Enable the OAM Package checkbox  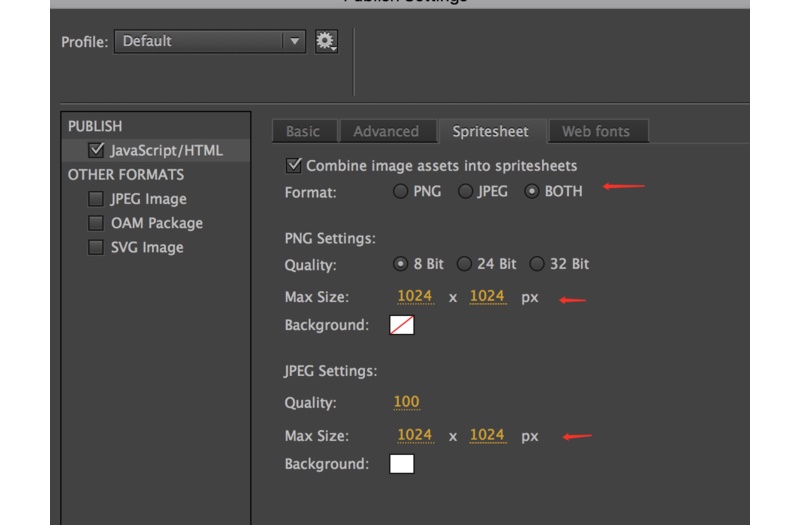pos(96,223)
